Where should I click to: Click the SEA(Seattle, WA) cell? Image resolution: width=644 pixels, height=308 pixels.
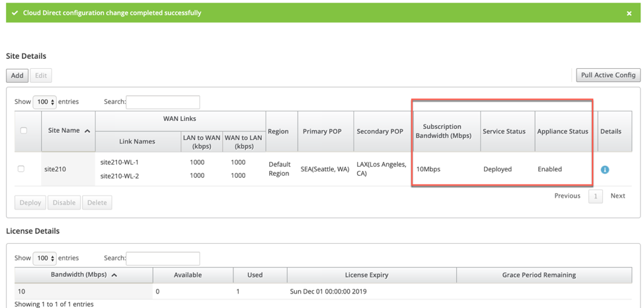[x=325, y=169]
